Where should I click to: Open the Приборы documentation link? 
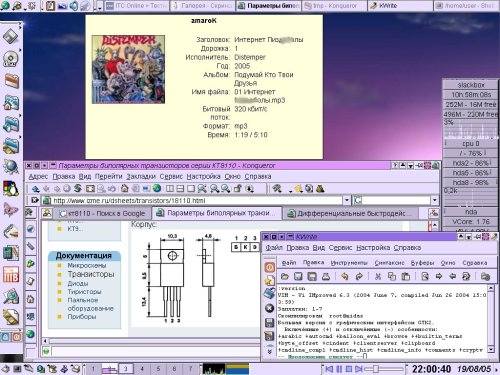(82, 317)
